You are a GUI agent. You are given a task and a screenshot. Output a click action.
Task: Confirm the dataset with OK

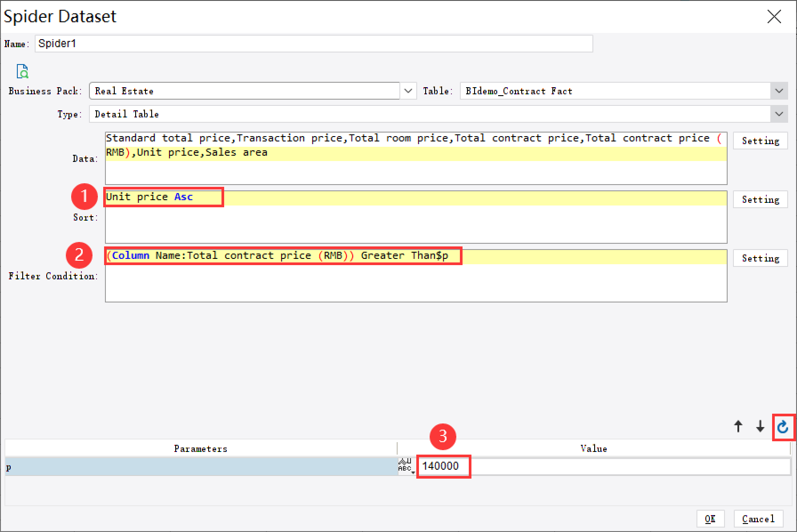point(711,519)
